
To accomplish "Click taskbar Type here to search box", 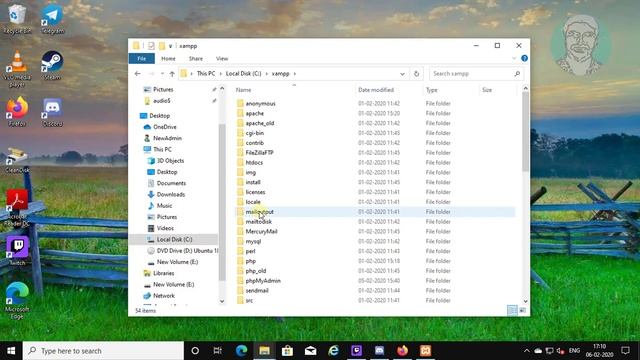I will click(x=103, y=351).
